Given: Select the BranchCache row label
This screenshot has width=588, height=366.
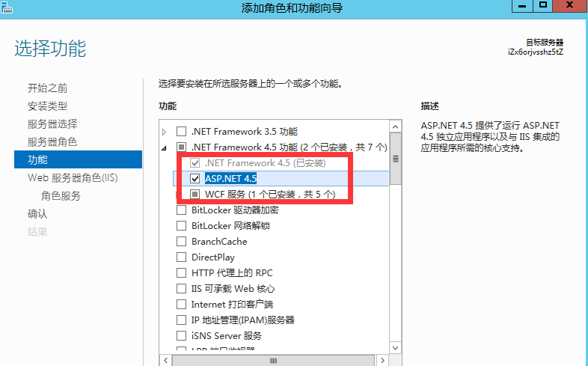Looking at the screenshot, I should coord(219,242).
